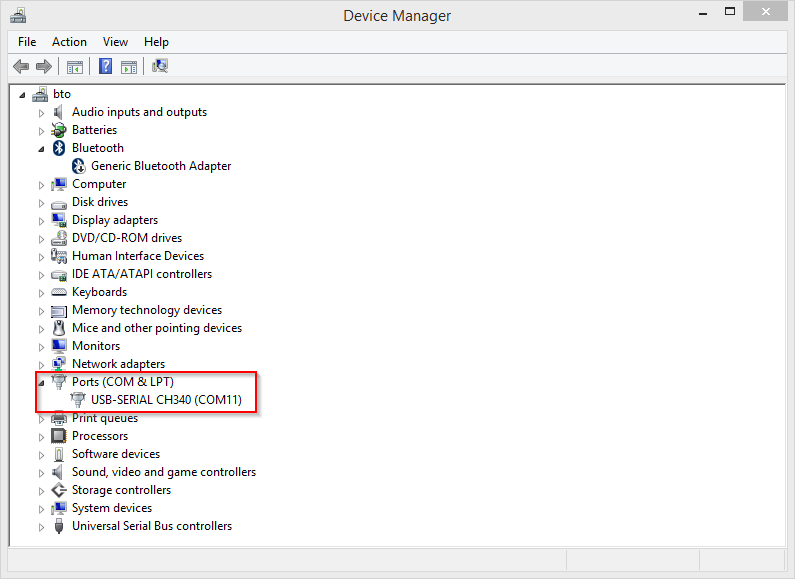Select the USB-SERIAL CH340 port icon
Screen dimensions: 795x579
(78, 400)
